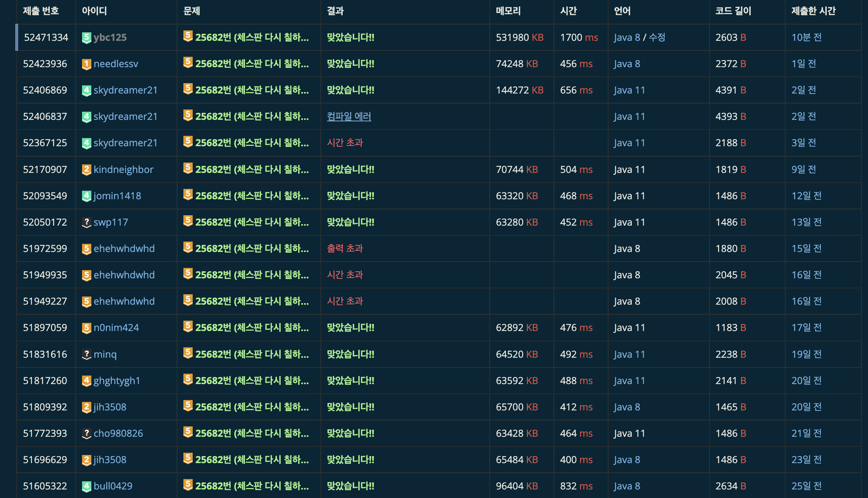Open the jih3508 profile in row 51809392
Viewport: 868px width, 498px height.
click(110, 407)
